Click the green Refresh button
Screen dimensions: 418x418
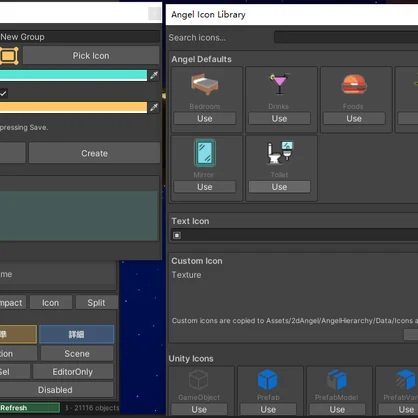click(30, 408)
